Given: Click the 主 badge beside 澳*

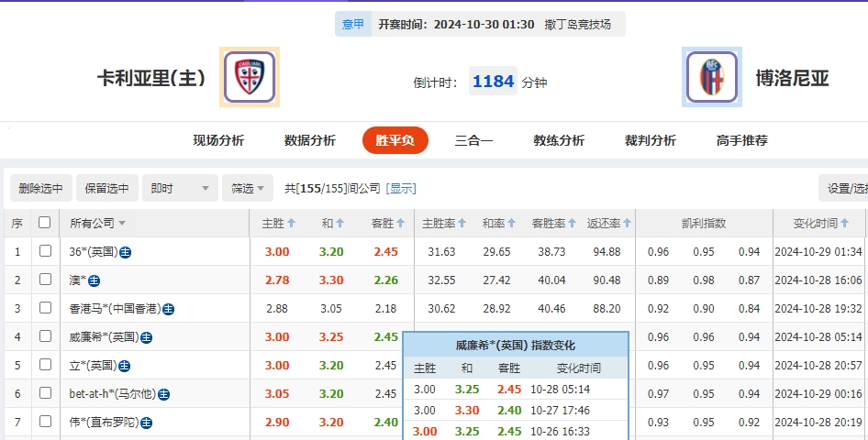Looking at the screenshot, I should pyautogui.click(x=94, y=280).
